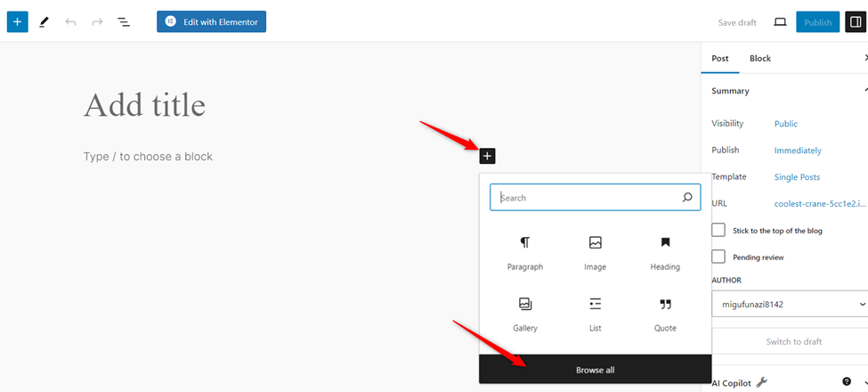Insert an Image block
868x392 pixels.
coord(595,254)
